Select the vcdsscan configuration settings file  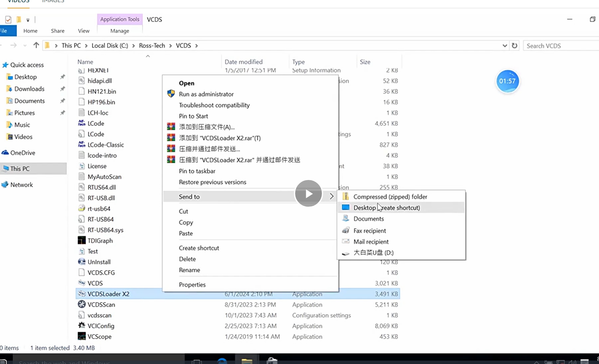[238, 315]
